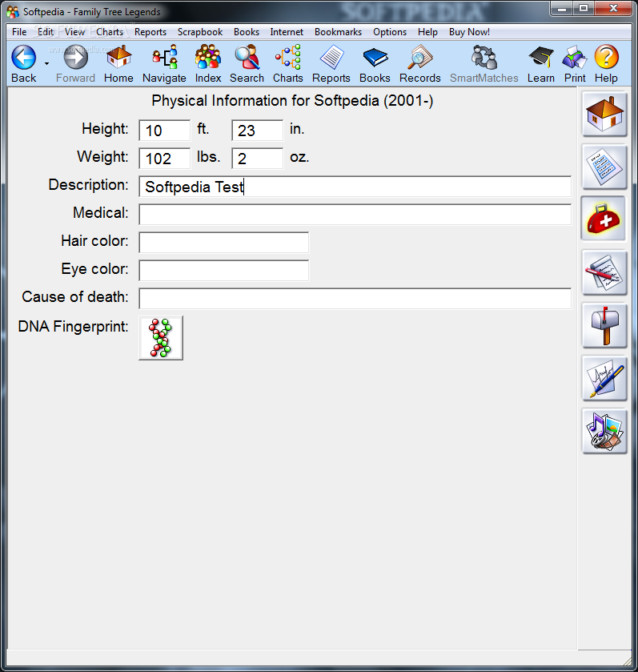Click the Cause of death input field

coord(355,298)
